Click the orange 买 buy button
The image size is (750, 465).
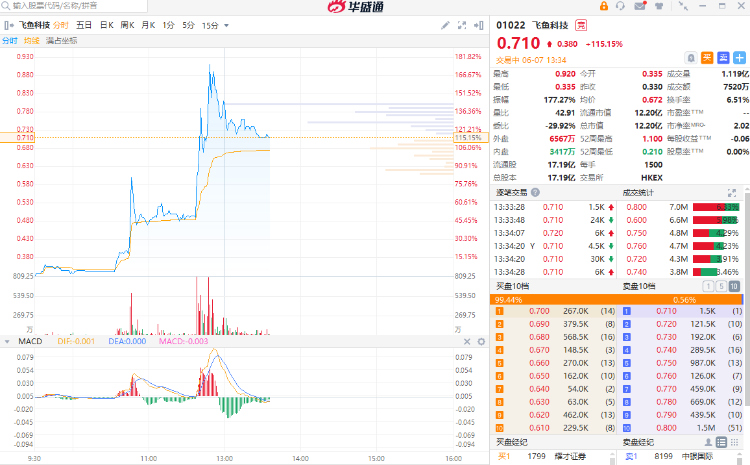[x=707, y=58]
